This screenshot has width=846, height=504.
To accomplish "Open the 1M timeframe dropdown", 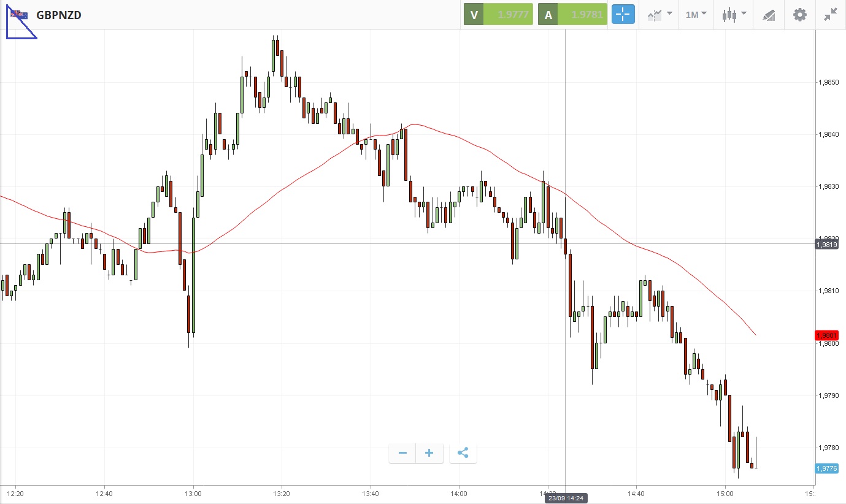I will pyautogui.click(x=696, y=15).
